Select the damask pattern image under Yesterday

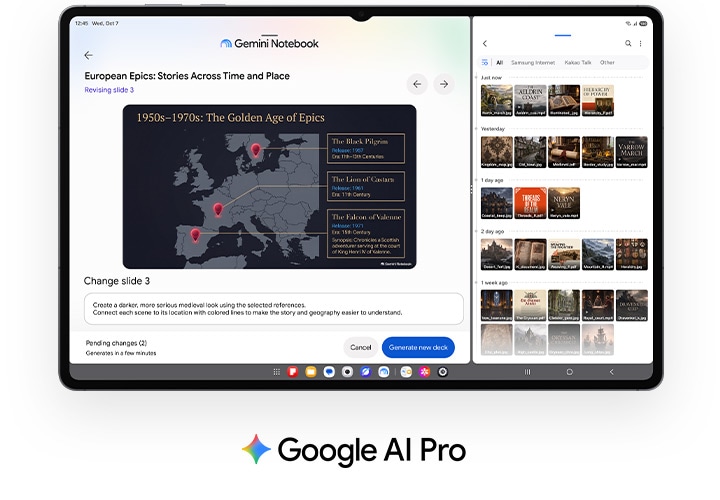click(497, 152)
